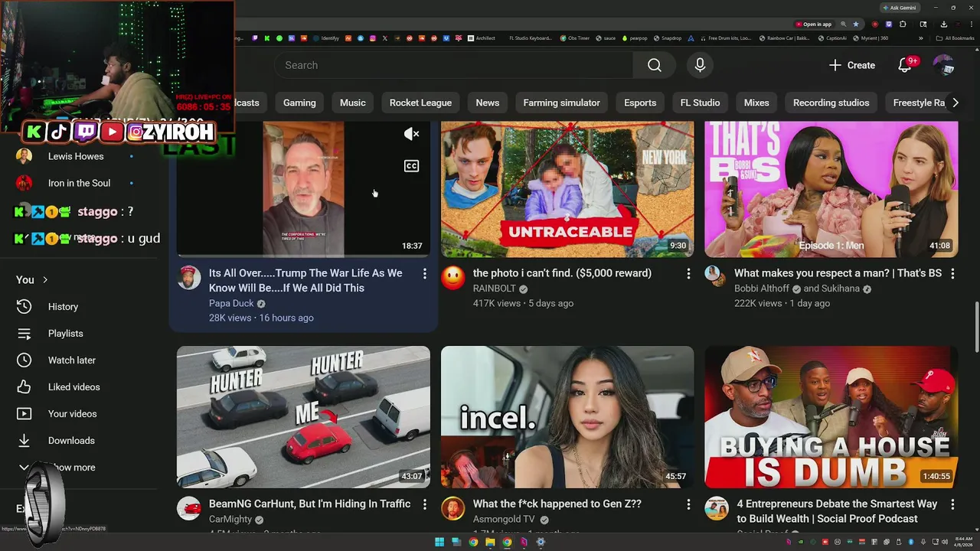This screenshot has height=551, width=980.
Task: Open more options for RAINBOLT video
Action: coord(688,274)
